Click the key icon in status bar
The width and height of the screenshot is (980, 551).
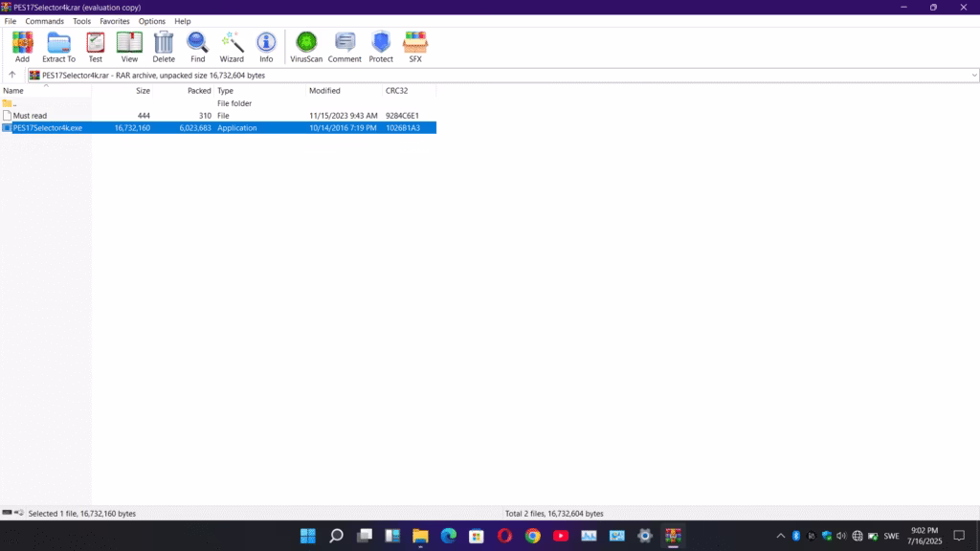coord(19,513)
